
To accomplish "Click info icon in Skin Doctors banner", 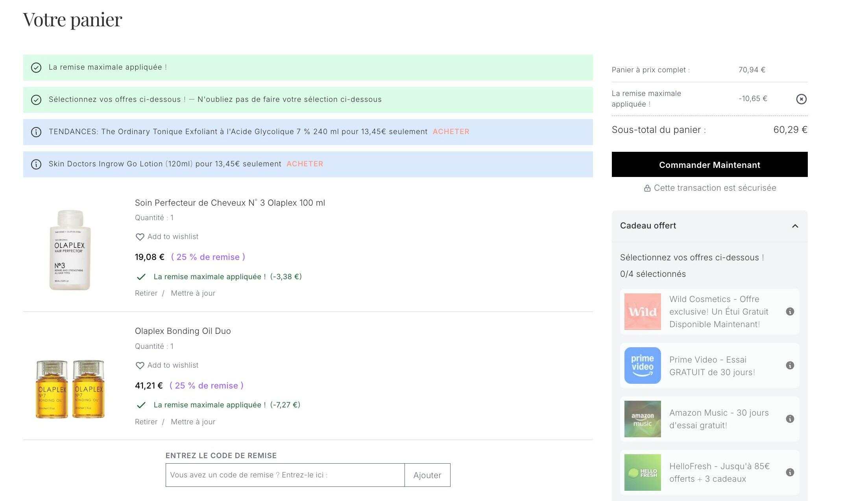I will (x=36, y=164).
